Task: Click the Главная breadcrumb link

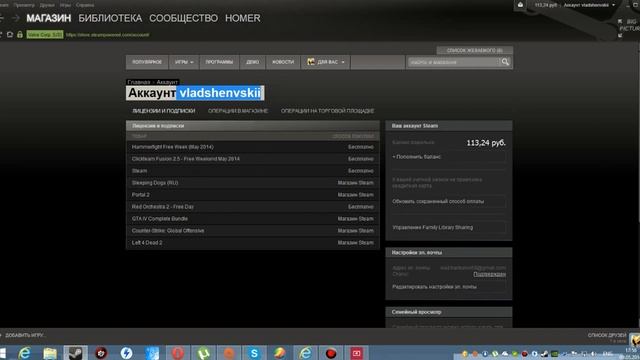Action: 138,82
